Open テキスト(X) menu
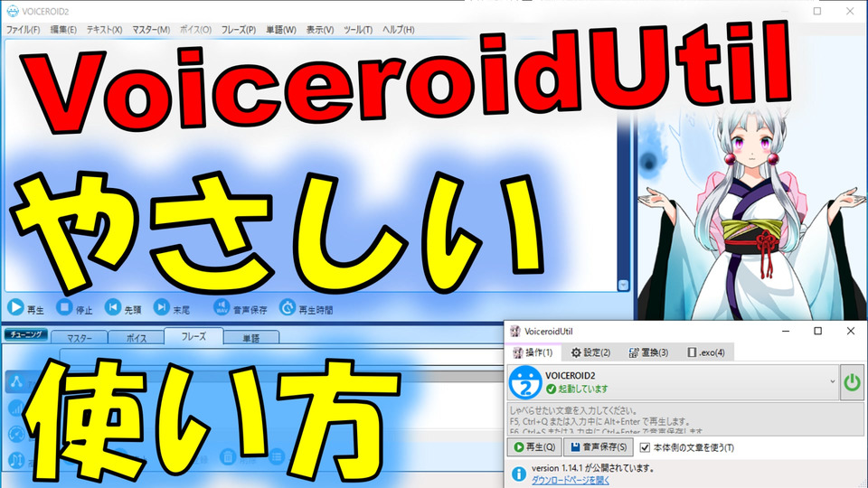Viewport: 868px width, 488px height. (104, 30)
